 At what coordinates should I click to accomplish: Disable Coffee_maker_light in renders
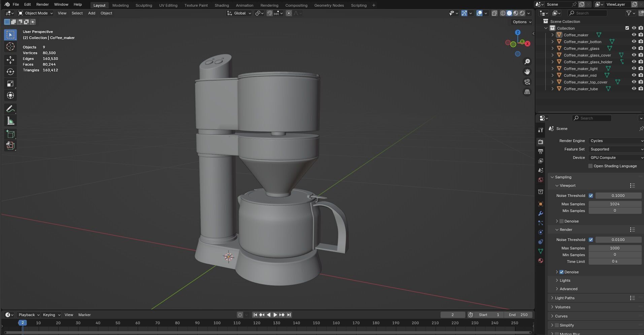(x=641, y=68)
